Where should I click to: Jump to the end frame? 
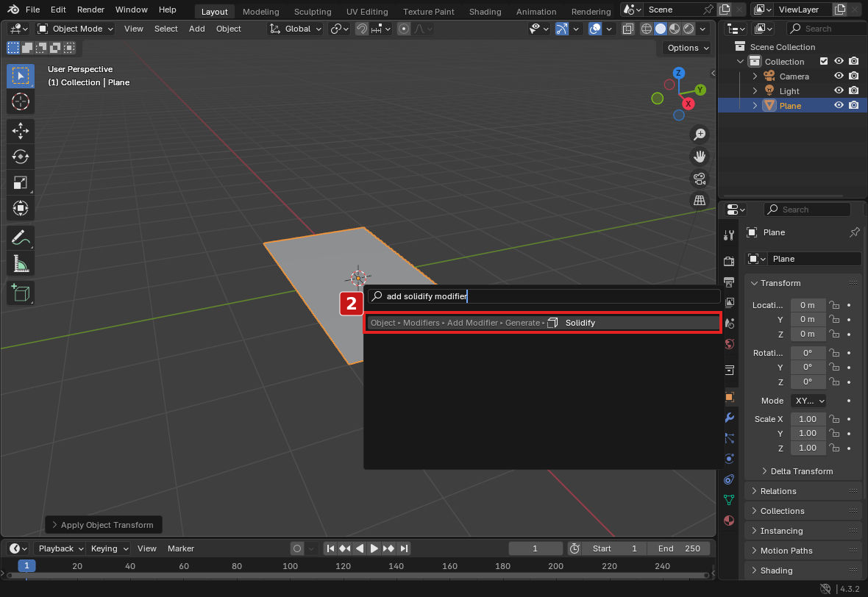(x=404, y=549)
